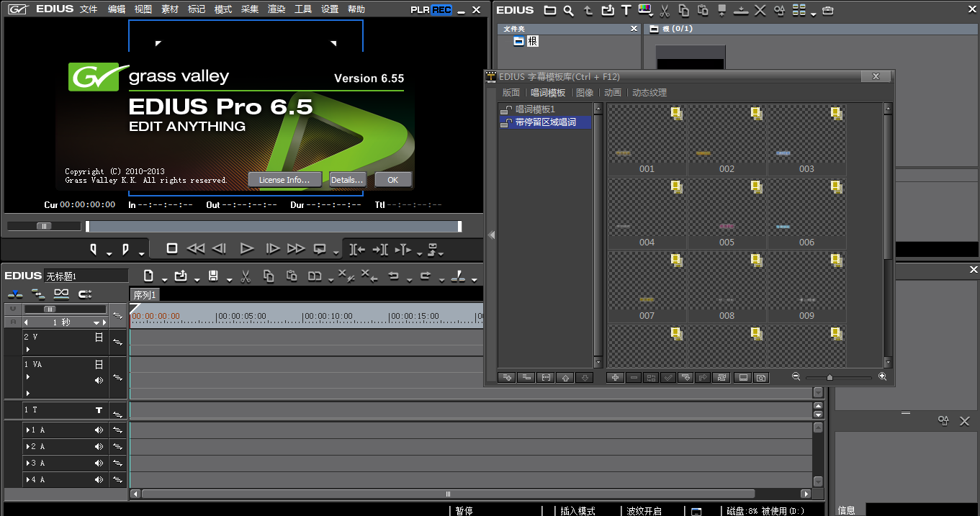Open the 编辑 menu

[x=117, y=9]
